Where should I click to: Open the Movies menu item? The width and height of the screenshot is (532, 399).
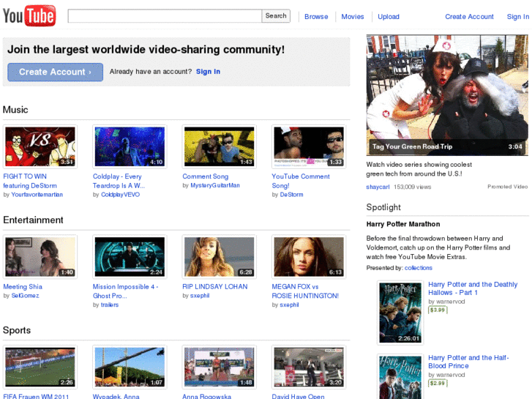pyautogui.click(x=353, y=17)
